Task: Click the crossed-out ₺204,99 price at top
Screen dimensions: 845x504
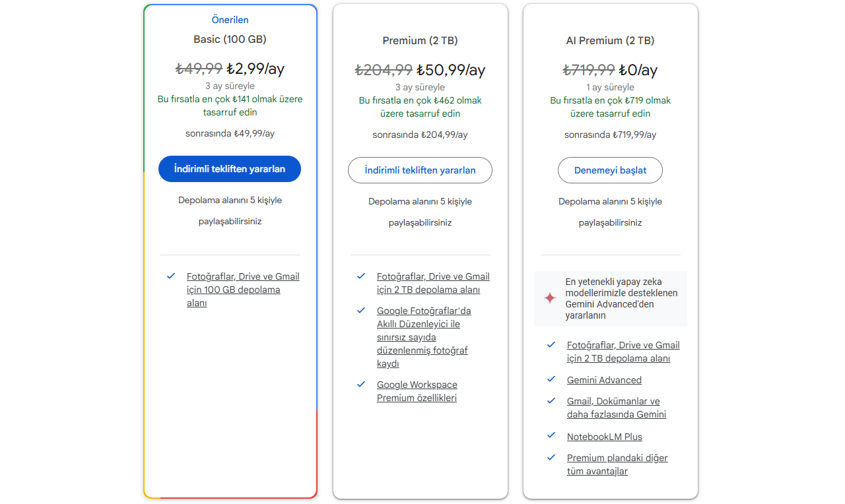Action: (384, 70)
